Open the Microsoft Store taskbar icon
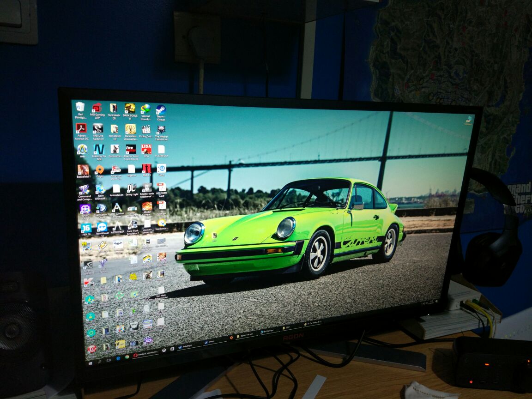 [172, 349]
